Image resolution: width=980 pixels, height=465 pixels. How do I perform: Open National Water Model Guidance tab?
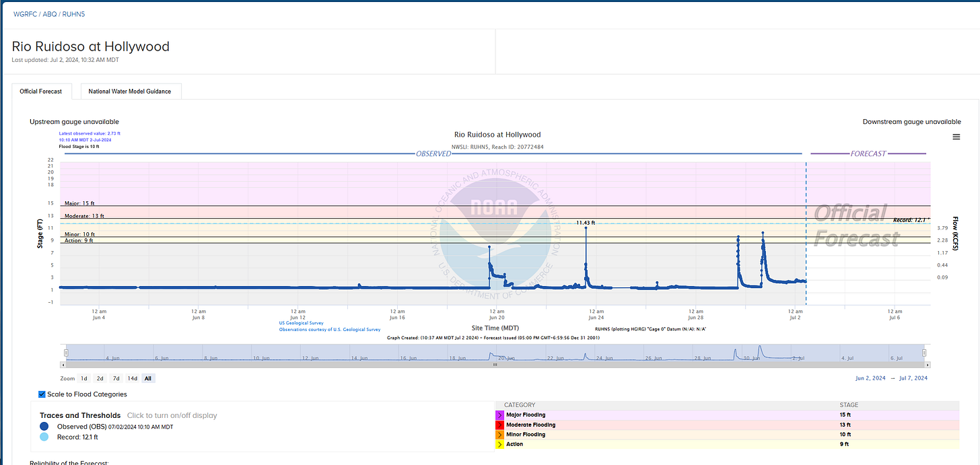pos(131,92)
